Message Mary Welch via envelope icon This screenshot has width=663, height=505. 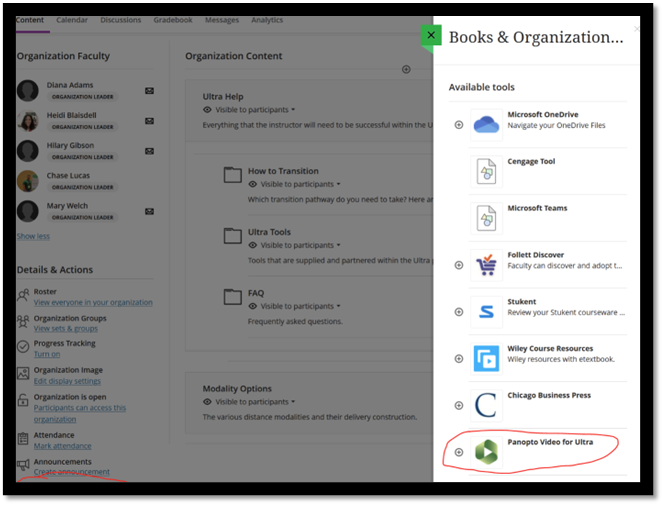(149, 211)
